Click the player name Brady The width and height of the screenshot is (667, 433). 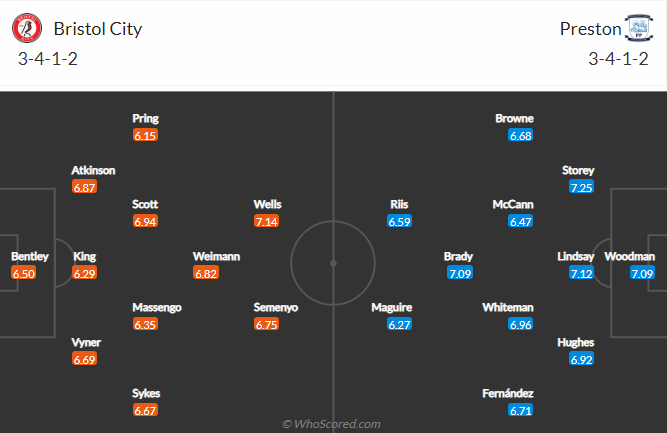(458, 256)
